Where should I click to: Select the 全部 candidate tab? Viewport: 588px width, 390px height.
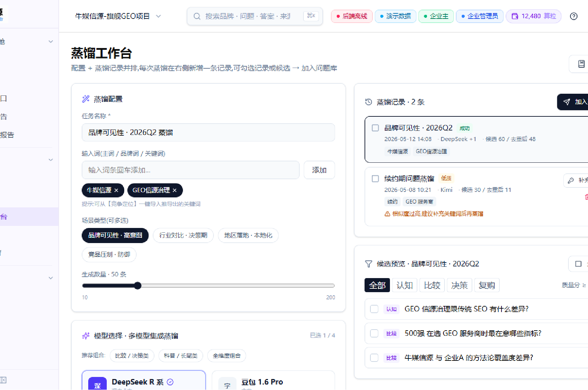coord(377,285)
